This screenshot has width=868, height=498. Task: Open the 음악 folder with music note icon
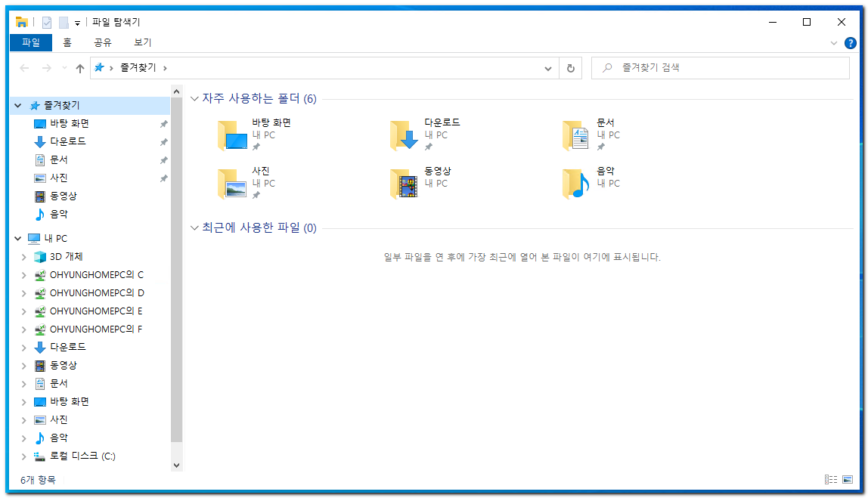(576, 184)
